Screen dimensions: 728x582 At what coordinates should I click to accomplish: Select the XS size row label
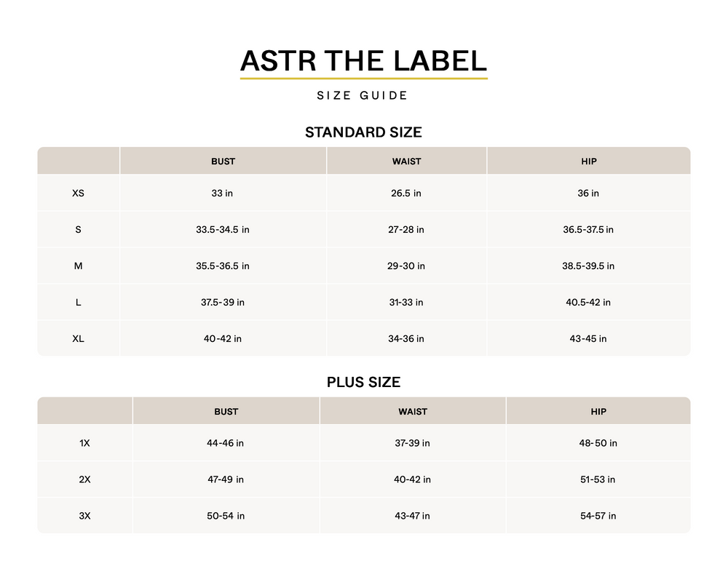(78, 194)
